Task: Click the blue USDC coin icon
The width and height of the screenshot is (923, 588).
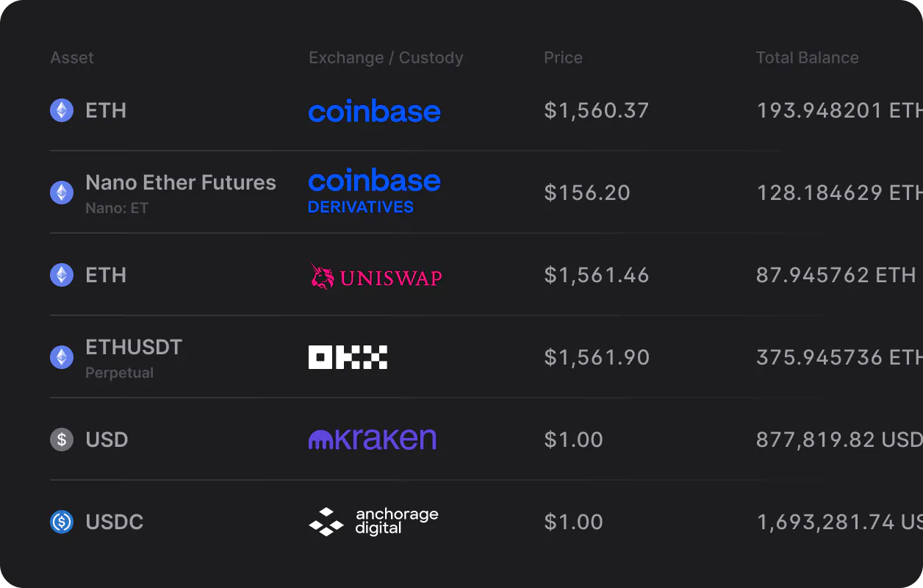Action: coord(62,522)
